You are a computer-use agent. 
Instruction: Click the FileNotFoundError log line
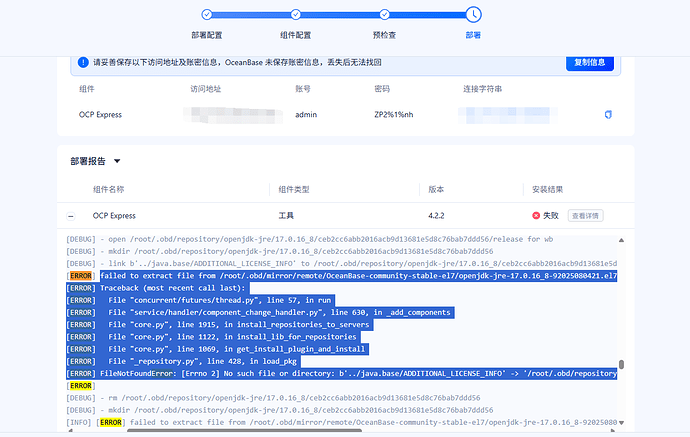click(x=340, y=373)
